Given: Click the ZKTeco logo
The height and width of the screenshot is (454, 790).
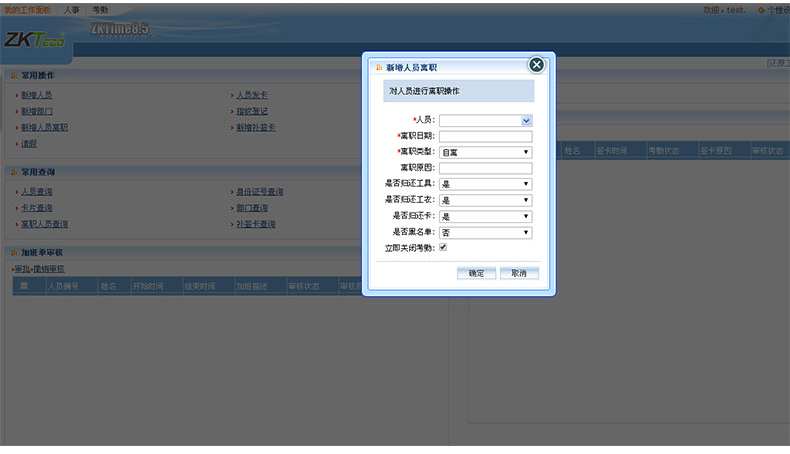Looking at the screenshot, I should [x=34, y=40].
